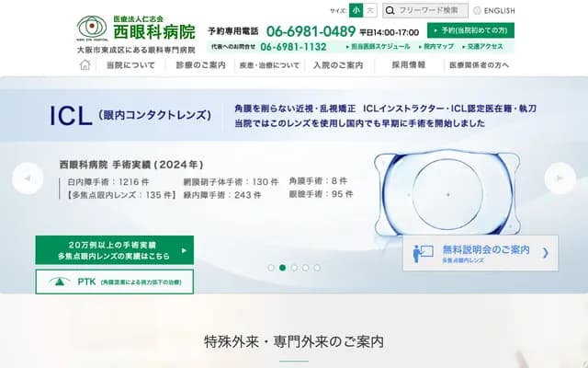Click 緑内障手術:243件 text

pyautogui.click(x=222, y=195)
